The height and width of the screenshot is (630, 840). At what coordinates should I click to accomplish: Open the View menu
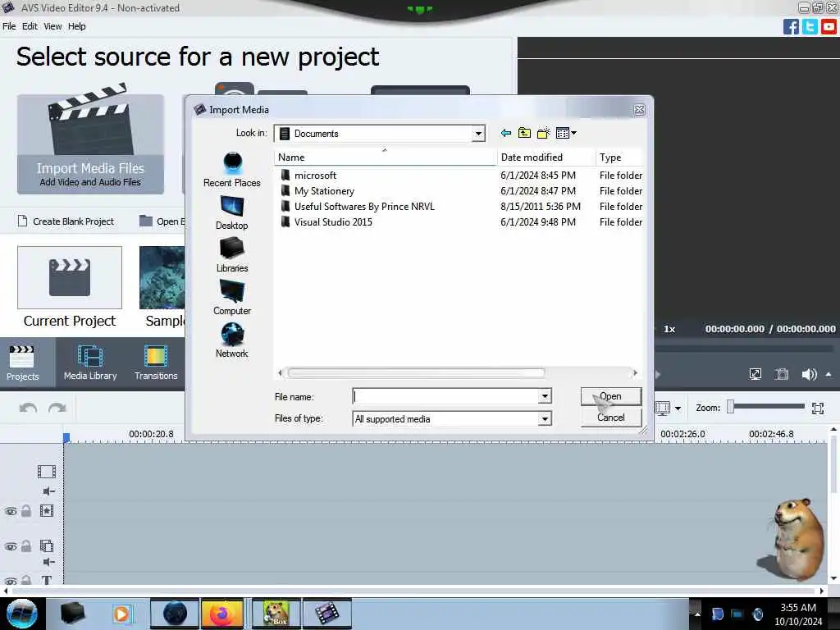pos(52,26)
